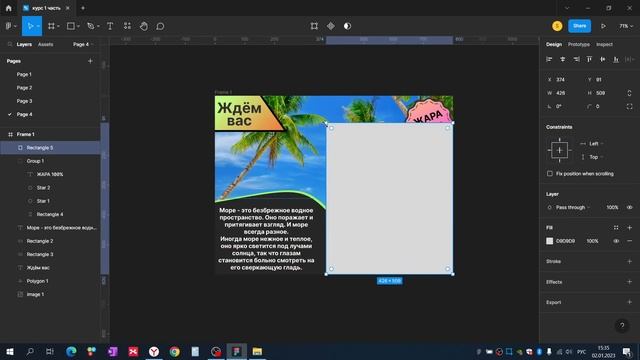
Task: Open the Page 4 pages dropdown
Action: coord(83,44)
